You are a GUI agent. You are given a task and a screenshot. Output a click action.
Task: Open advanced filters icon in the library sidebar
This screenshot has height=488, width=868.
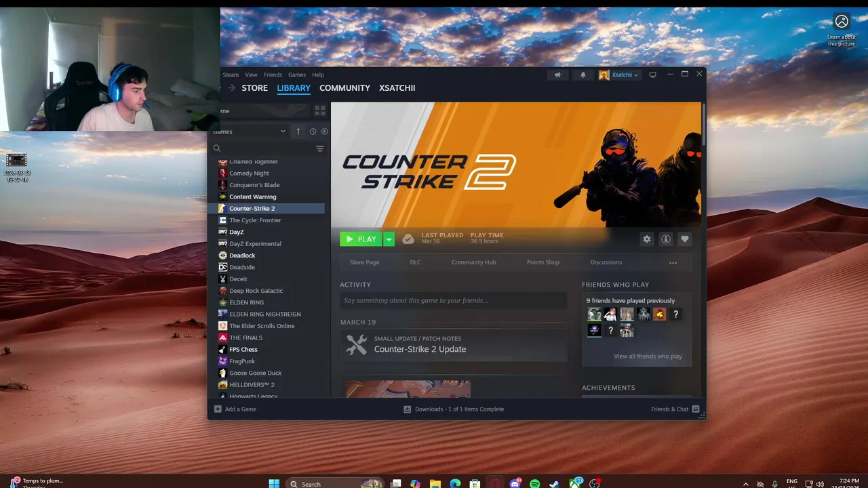[x=320, y=148]
